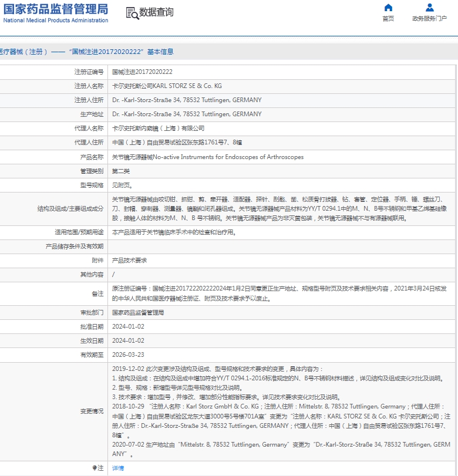
Task: Click the bulb icon beside 注 label
Action: click(x=95, y=468)
